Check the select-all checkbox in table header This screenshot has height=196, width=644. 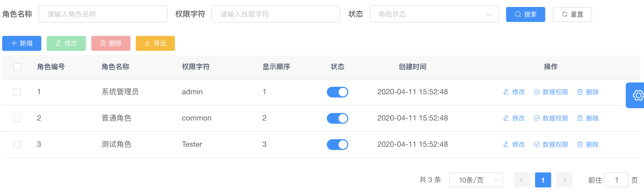17,67
